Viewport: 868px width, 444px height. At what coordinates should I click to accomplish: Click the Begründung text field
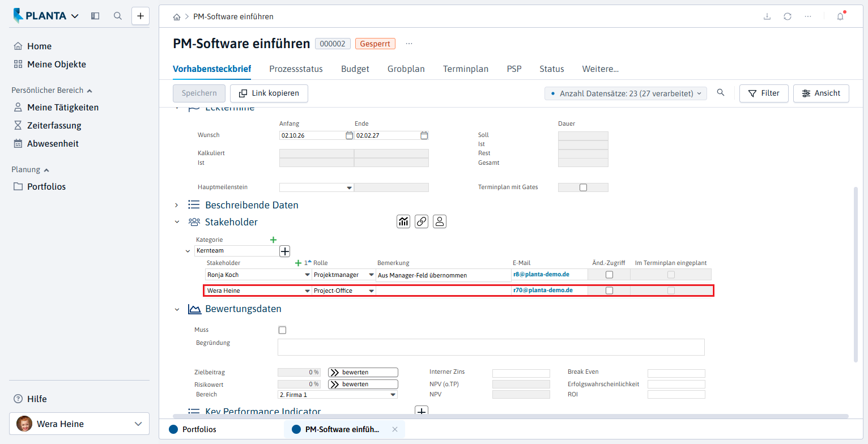click(x=491, y=347)
